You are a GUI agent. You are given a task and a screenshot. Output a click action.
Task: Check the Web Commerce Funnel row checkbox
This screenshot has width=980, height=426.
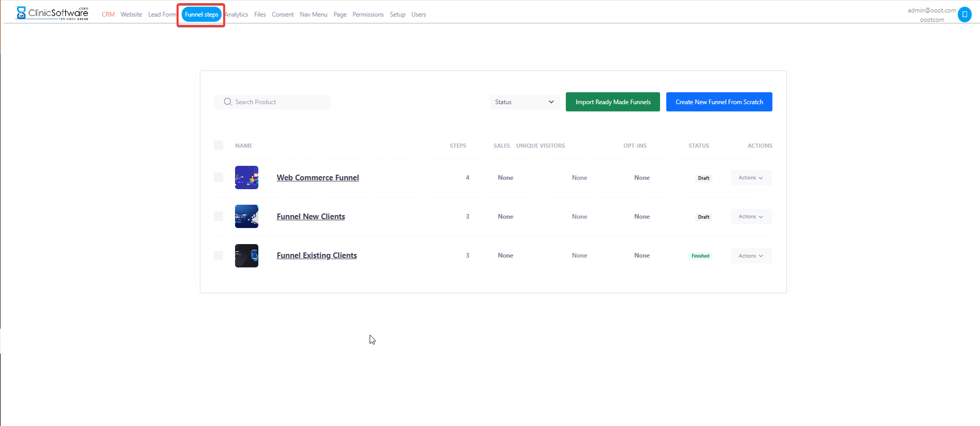[x=218, y=178]
